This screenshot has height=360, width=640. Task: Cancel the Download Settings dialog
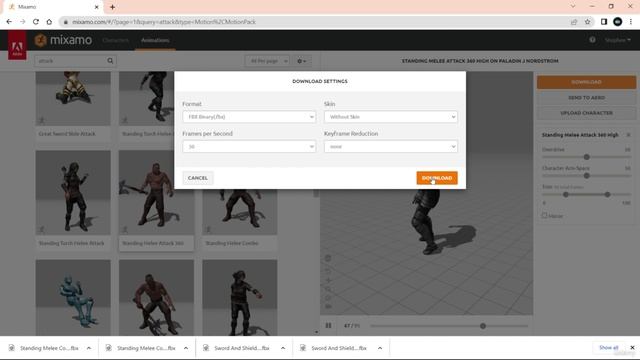coord(198,178)
